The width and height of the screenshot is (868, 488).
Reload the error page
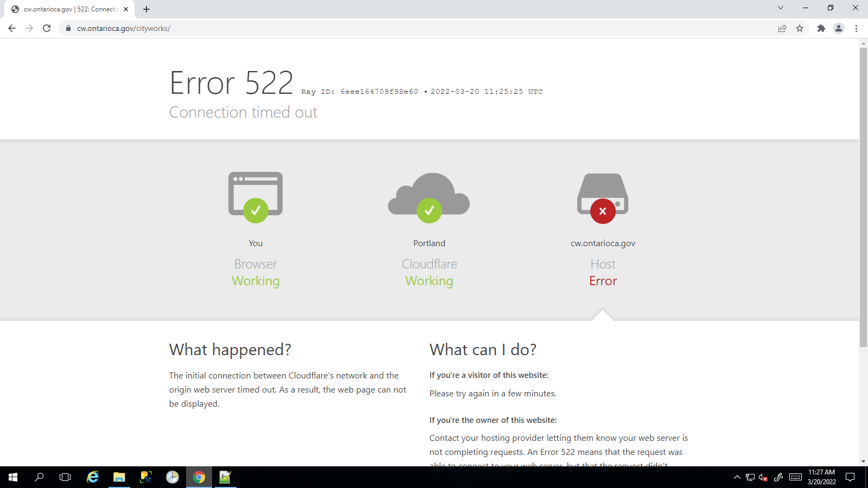click(47, 28)
